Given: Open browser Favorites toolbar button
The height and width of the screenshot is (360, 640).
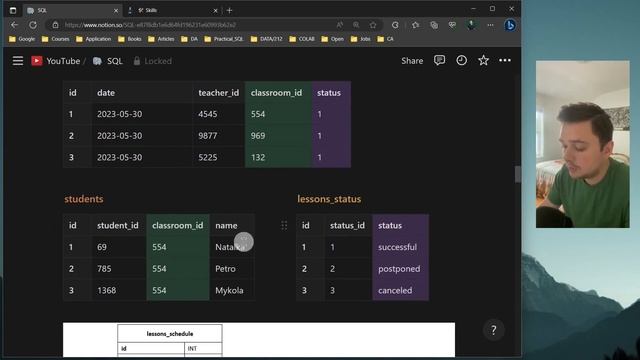Looking at the screenshot, I should point(416,25).
